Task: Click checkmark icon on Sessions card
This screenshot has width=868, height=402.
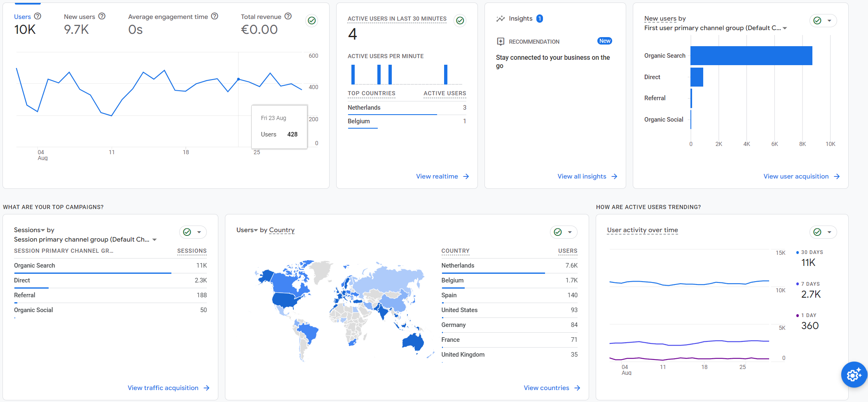Action: click(187, 232)
